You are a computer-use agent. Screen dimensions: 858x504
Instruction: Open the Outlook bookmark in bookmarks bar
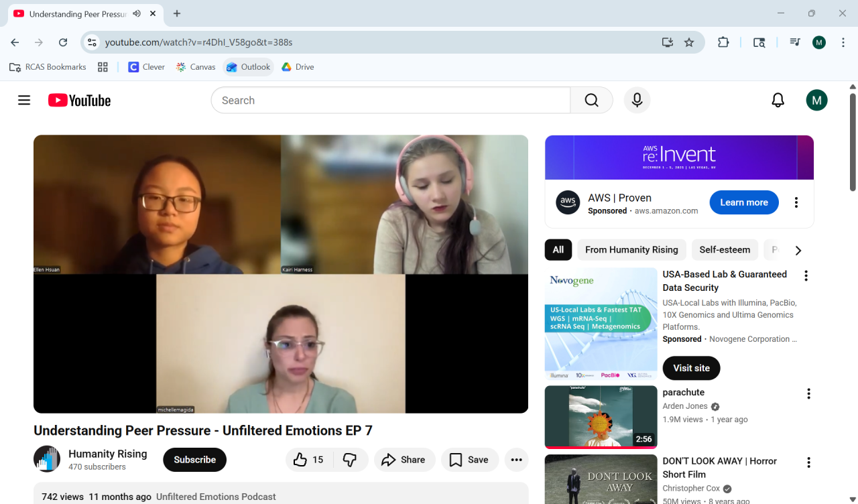click(249, 67)
